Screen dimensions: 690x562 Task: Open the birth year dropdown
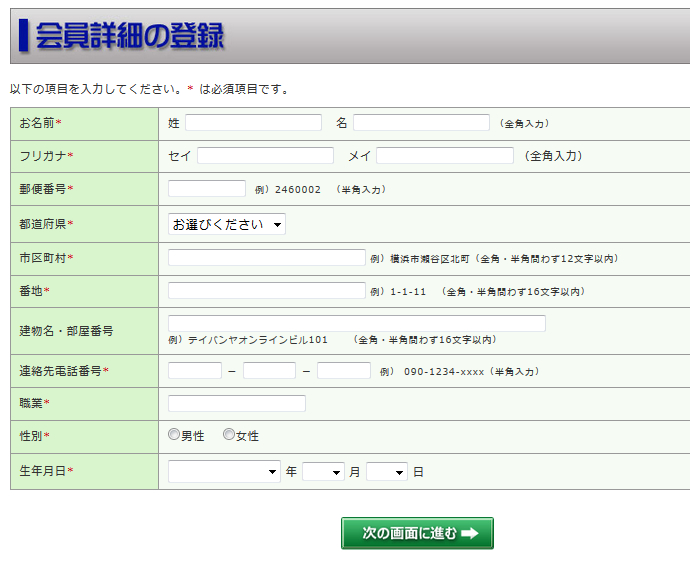click(224, 472)
